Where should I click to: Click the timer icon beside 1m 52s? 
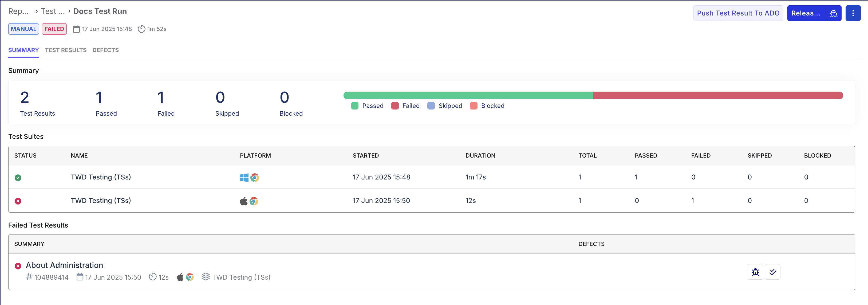click(141, 29)
